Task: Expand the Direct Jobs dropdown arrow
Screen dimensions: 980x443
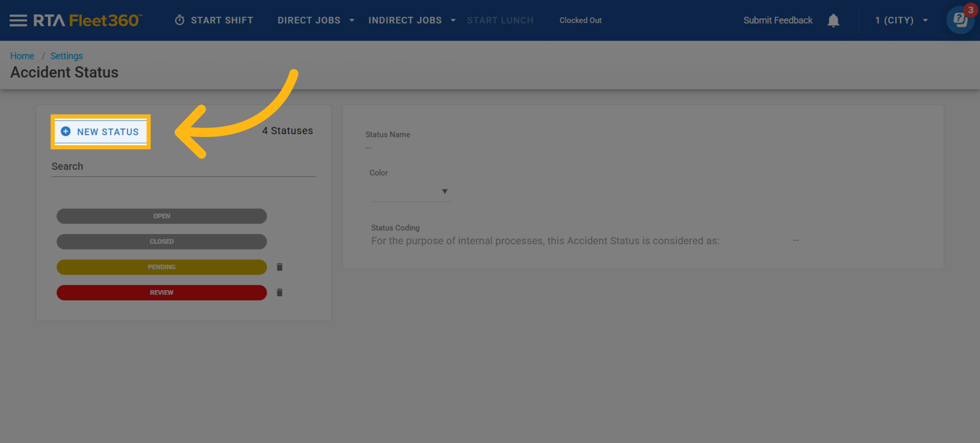Action: coord(352,20)
